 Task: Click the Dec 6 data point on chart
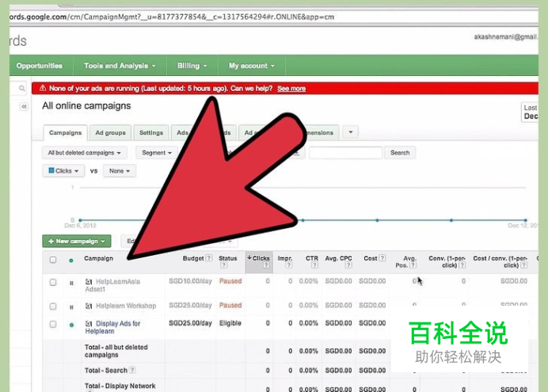(81, 220)
